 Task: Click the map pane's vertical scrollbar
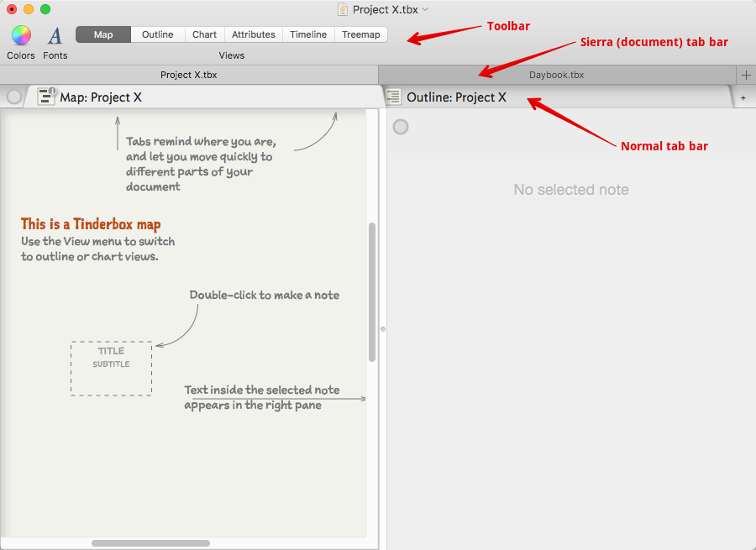coord(372,291)
